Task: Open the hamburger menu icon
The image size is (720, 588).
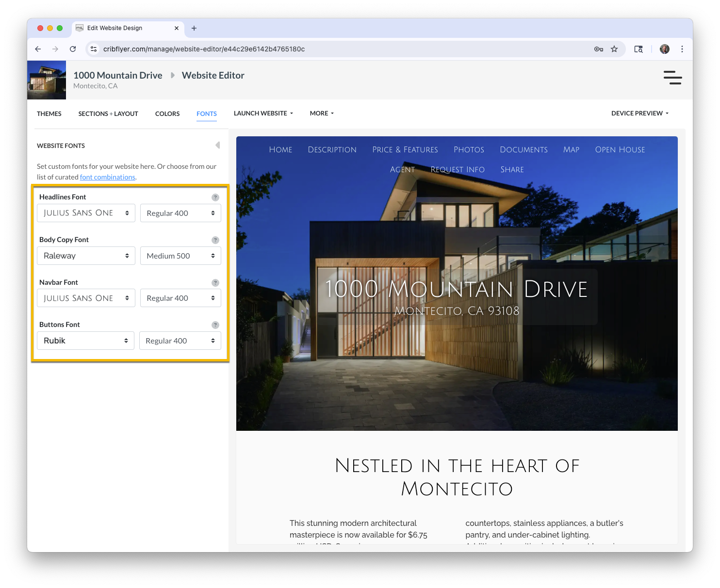Action: click(672, 78)
